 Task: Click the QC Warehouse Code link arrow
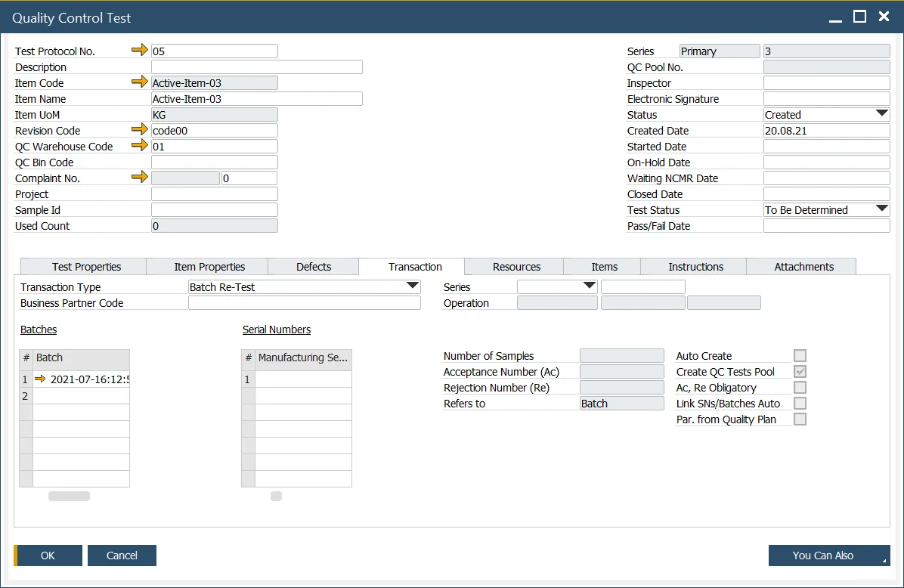141,146
